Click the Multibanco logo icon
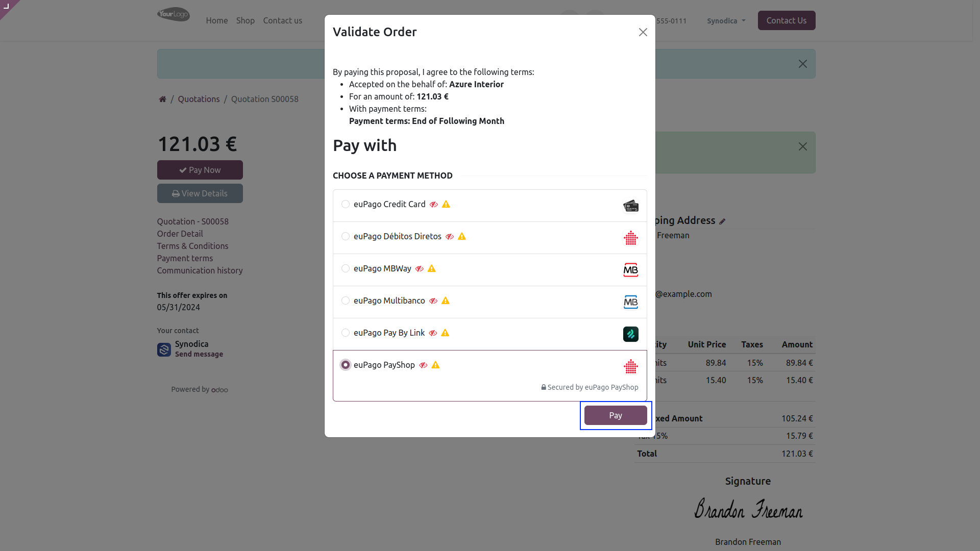Image resolution: width=980 pixels, height=551 pixels. 631,302
